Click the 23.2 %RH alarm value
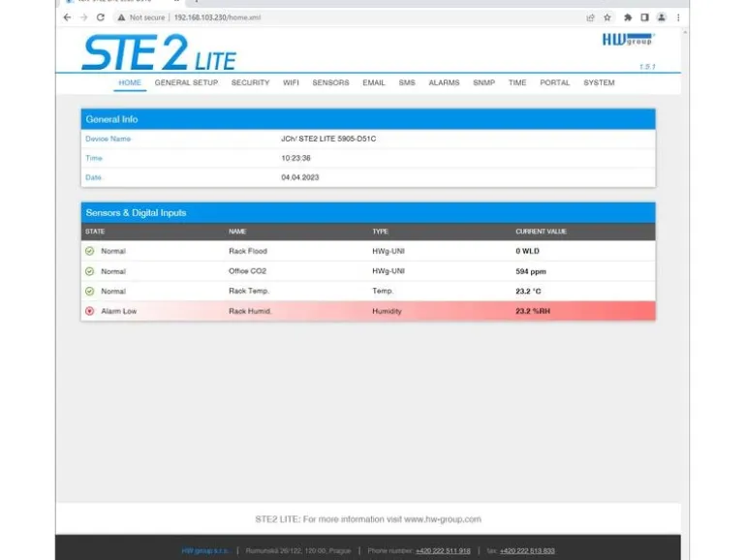The image size is (746, 560). pos(533,311)
